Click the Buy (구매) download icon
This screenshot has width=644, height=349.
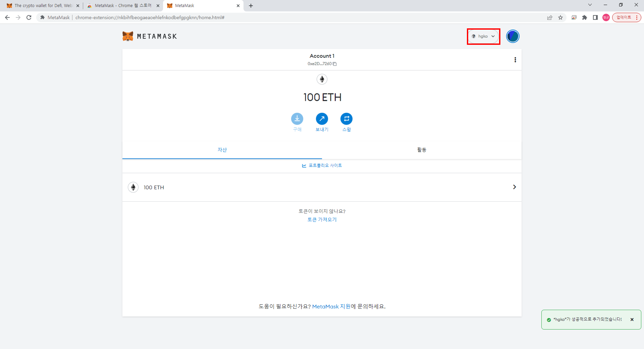pyautogui.click(x=297, y=119)
